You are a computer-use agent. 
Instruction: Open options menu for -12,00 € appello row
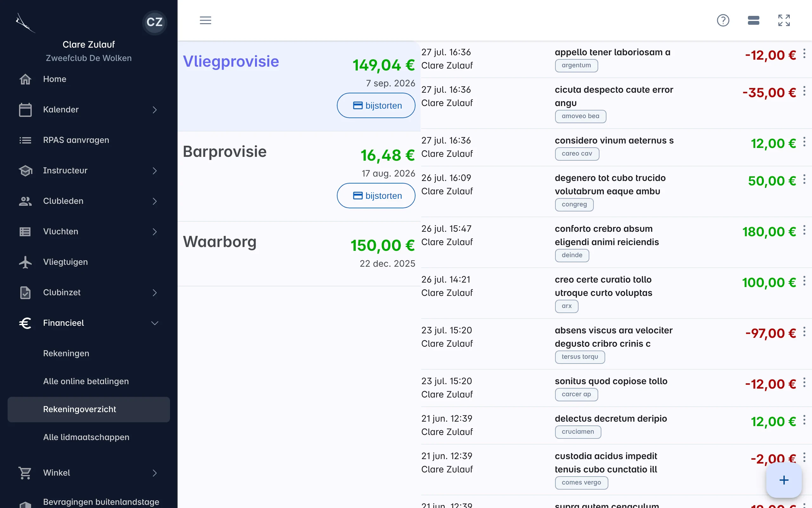[804, 53]
